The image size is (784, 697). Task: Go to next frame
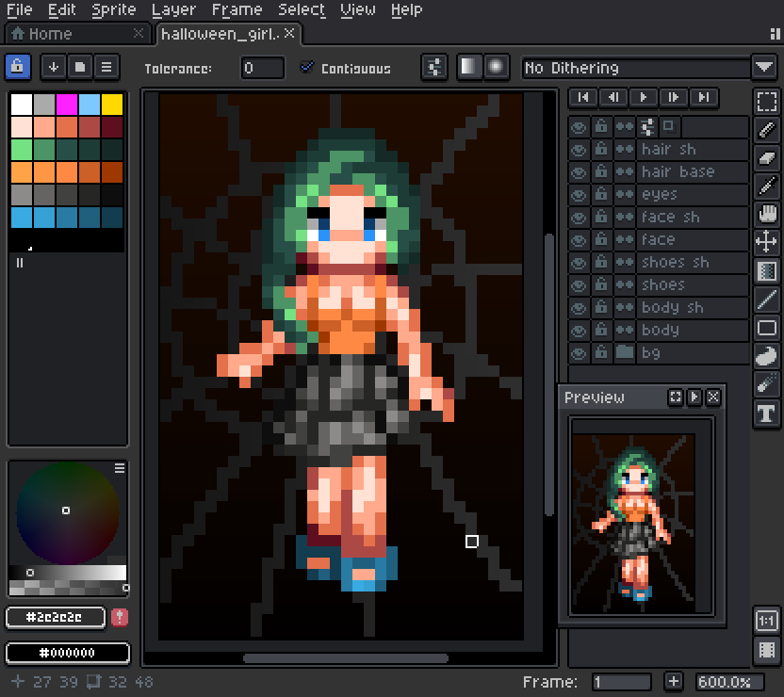coord(674,97)
